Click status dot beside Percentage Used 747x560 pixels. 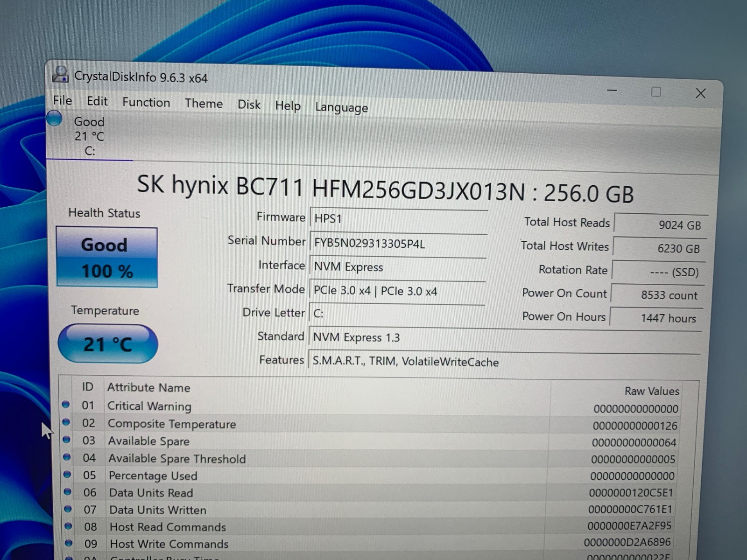[x=68, y=474]
